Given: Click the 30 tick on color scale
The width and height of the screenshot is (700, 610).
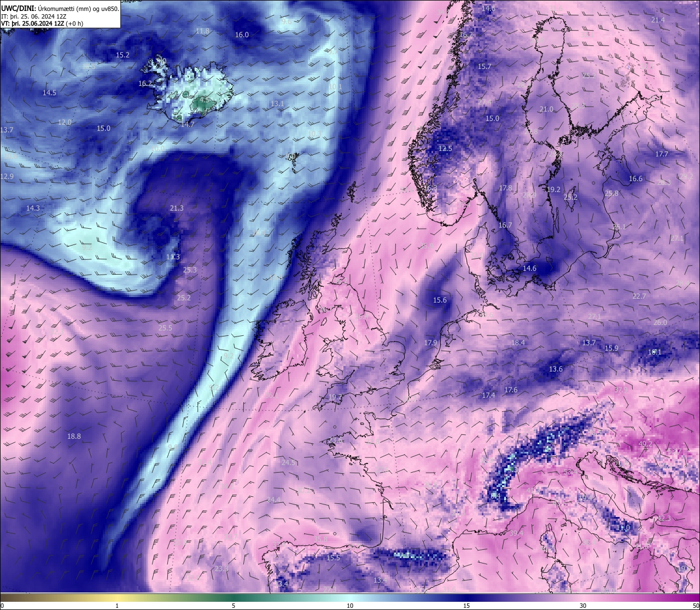Looking at the screenshot, I should 583,605.
